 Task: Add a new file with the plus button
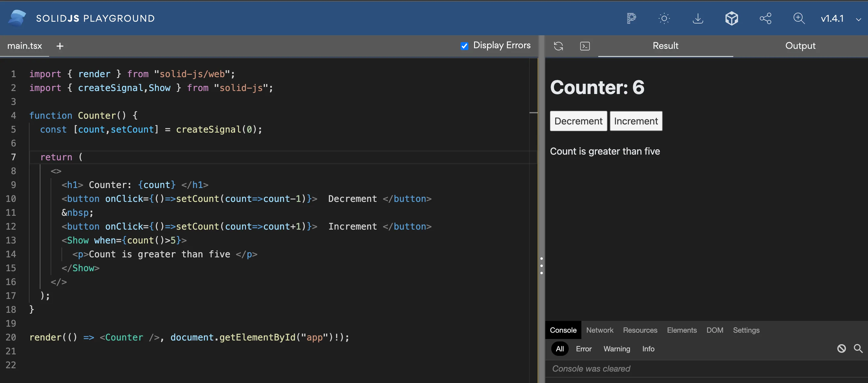click(60, 46)
